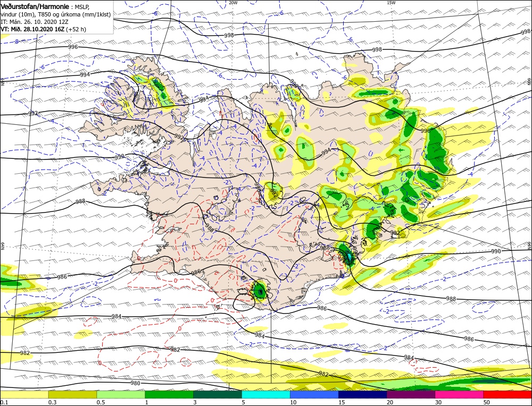Click the legend value "0.3"

52,402
